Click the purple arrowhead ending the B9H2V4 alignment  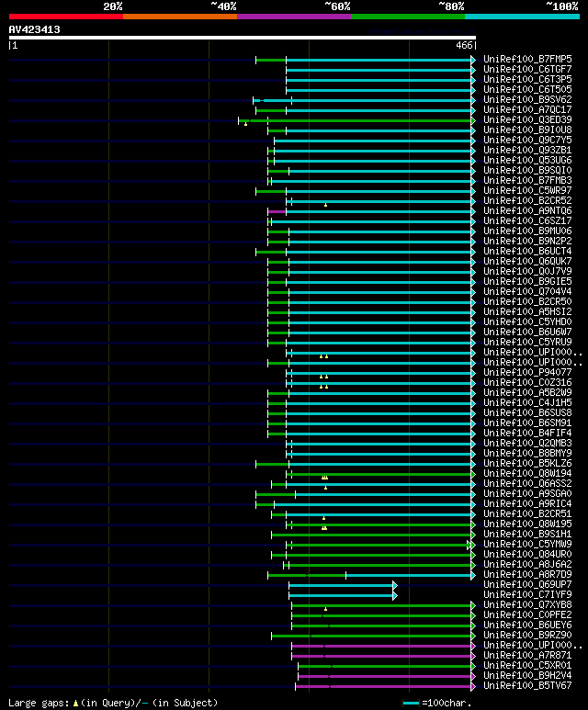[x=473, y=677]
